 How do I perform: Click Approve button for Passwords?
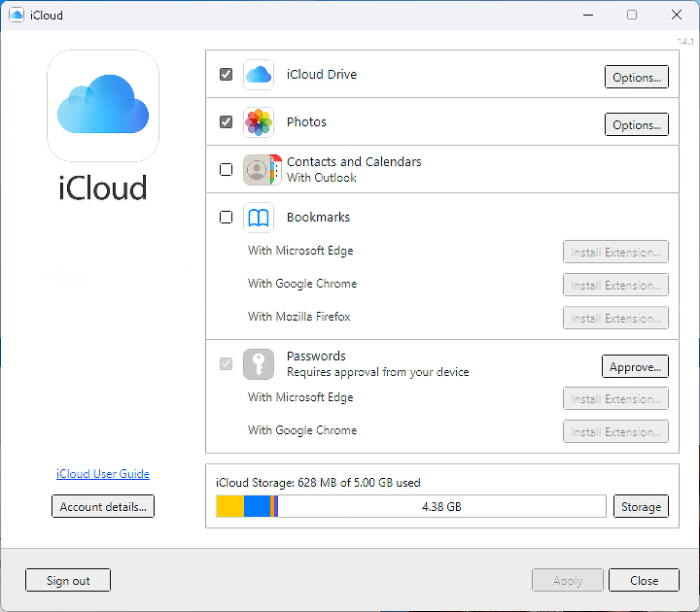click(635, 366)
